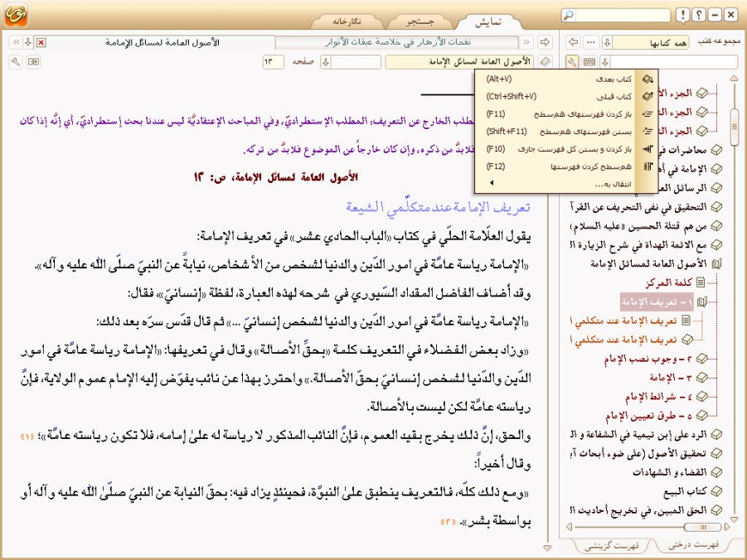Click the tree panel scroll-down arrow
Viewport: 747px width, 560px height.
735,519
